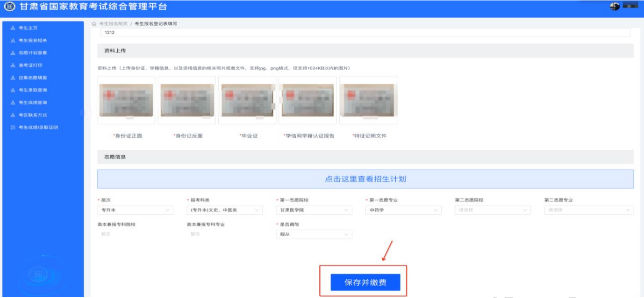Open the user avatar at top right
644x298 pixels.
coord(615,6)
